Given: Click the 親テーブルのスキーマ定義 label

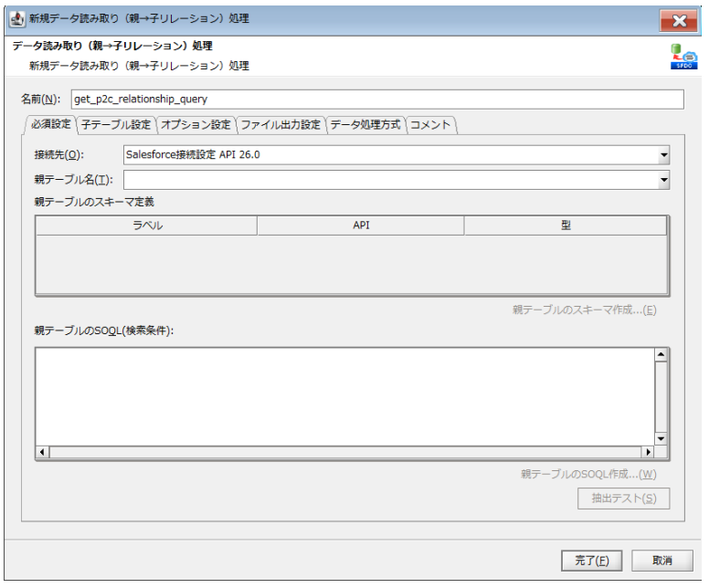Looking at the screenshot, I should (94, 202).
